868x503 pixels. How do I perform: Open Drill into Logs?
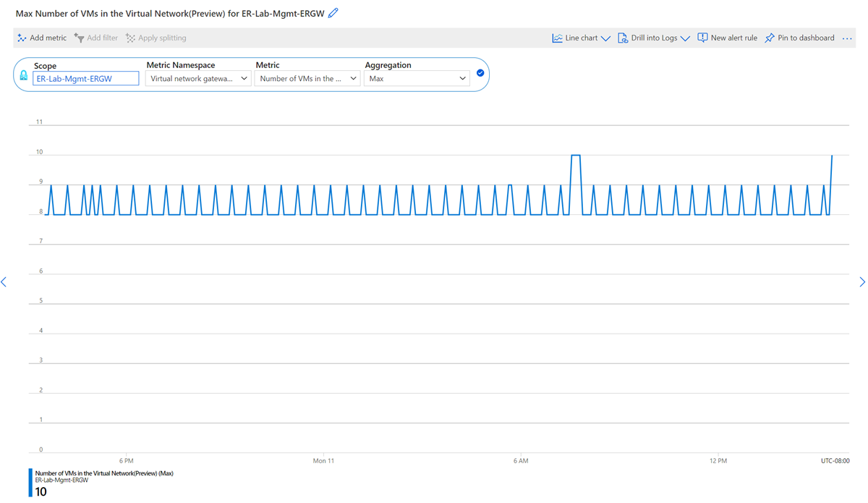(x=652, y=38)
